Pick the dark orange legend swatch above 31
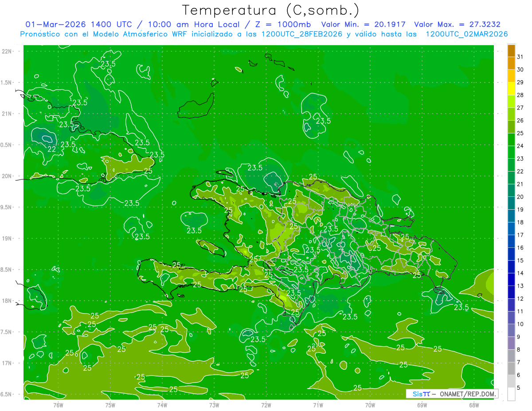 (511, 51)
